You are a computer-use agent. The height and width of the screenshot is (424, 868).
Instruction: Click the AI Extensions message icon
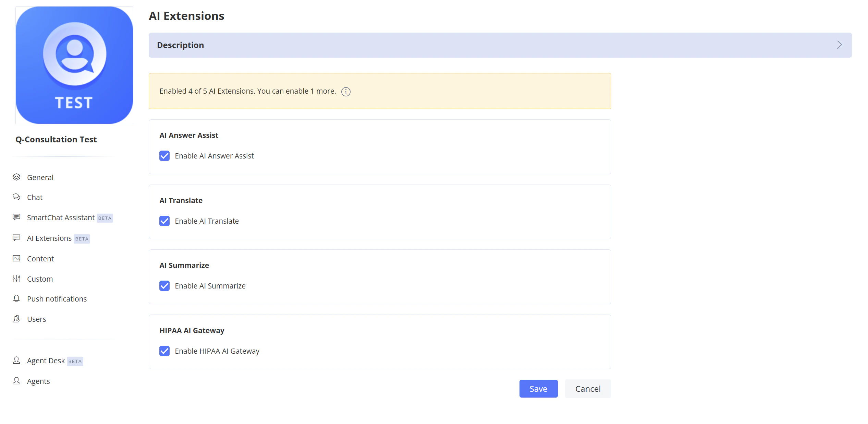point(16,238)
